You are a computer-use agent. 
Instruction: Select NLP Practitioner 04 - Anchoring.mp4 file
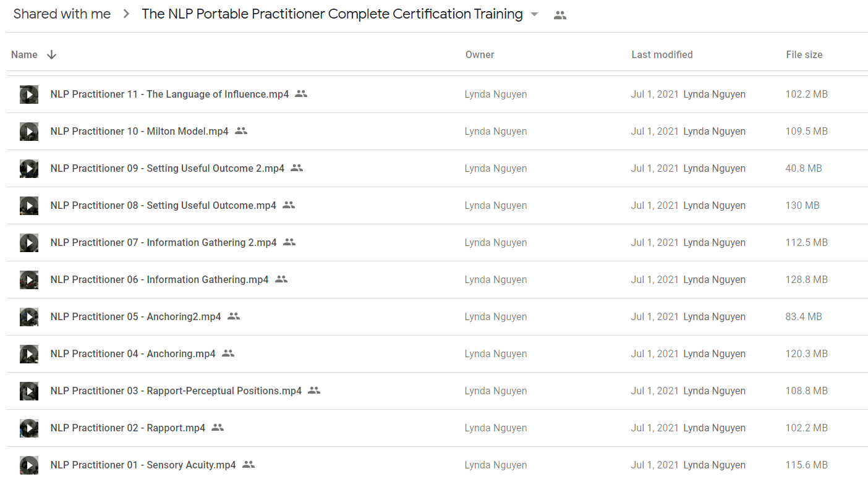pyautogui.click(x=437, y=353)
